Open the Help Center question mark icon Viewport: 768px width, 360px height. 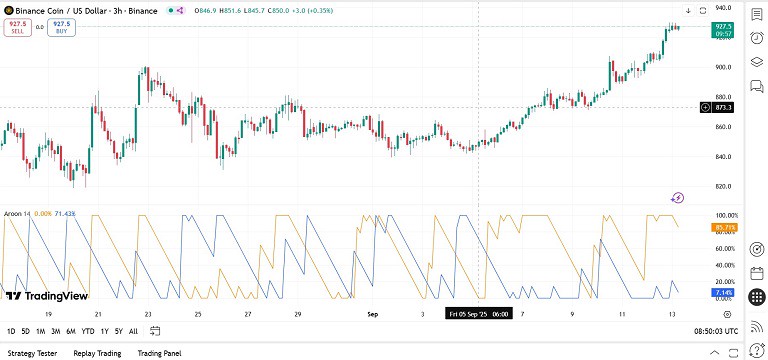(x=757, y=350)
